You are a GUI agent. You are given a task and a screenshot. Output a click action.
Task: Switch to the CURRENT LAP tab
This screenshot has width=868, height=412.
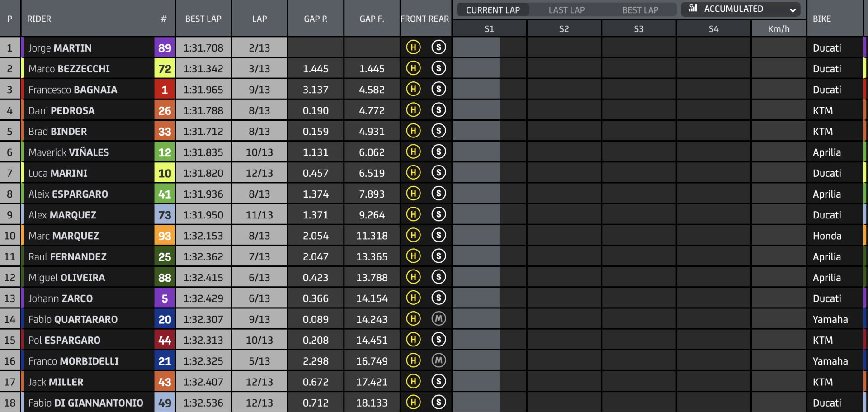[493, 10]
